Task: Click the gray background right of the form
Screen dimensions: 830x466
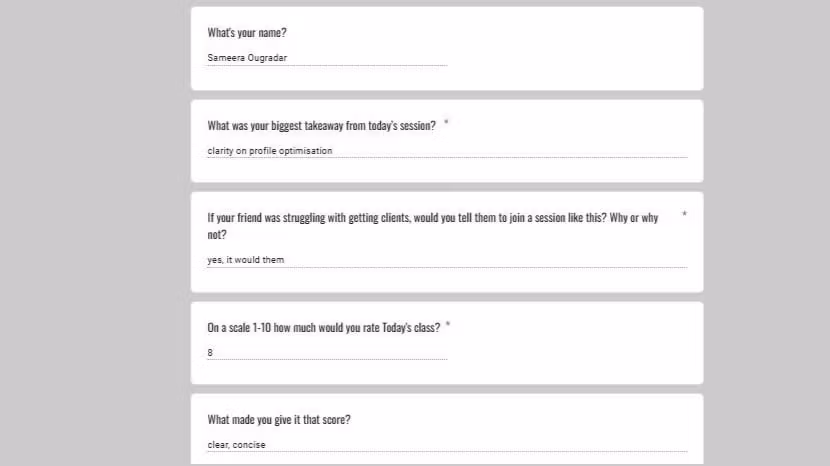Action: (x=768, y=233)
